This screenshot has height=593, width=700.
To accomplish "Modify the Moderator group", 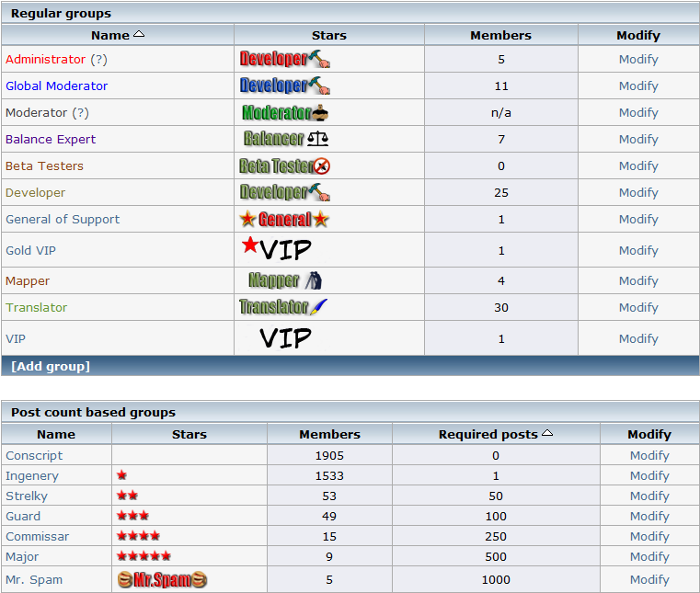I will pyautogui.click(x=638, y=113).
